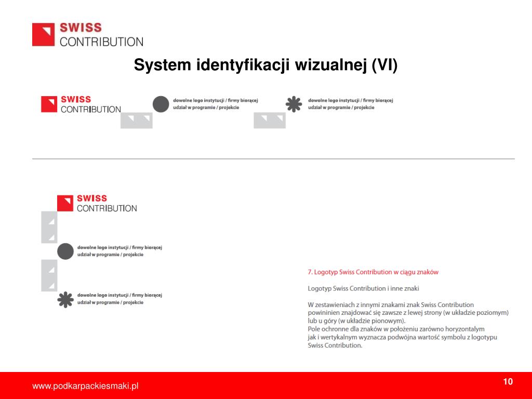Click the Swiss Contribution logo in the vertical layout
Viewport: 532px width, 399px height.
(97, 203)
